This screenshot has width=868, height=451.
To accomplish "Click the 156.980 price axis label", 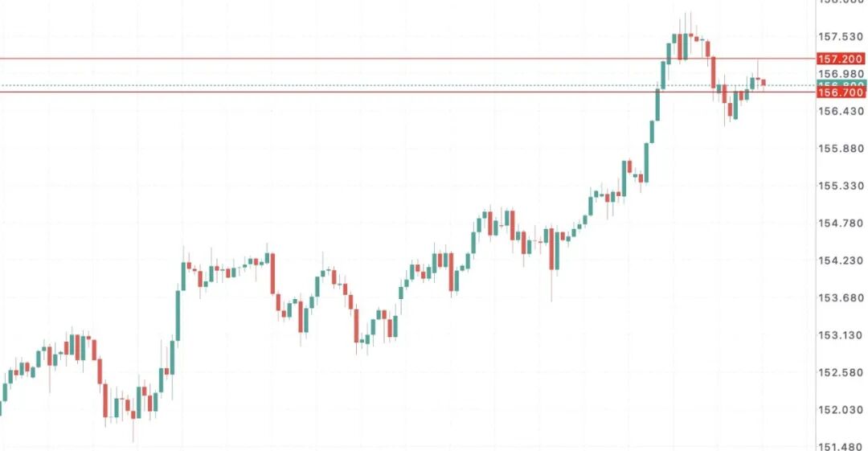I will tap(841, 73).
